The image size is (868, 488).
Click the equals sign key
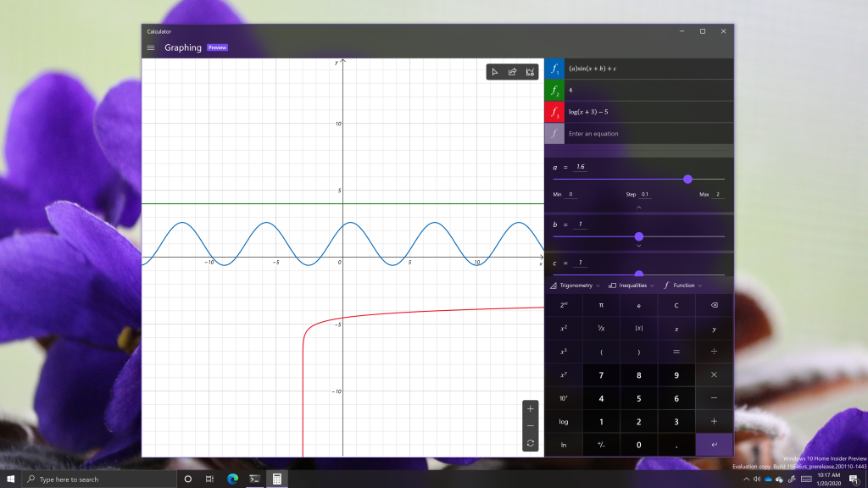click(676, 352)
